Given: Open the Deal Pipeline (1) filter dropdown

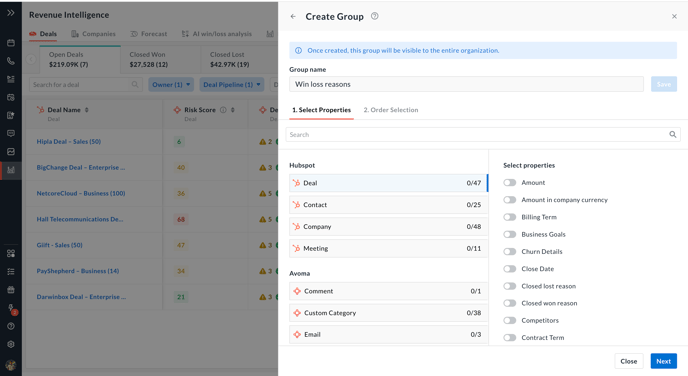Looking at the screenshot, I should pos(232,85).
